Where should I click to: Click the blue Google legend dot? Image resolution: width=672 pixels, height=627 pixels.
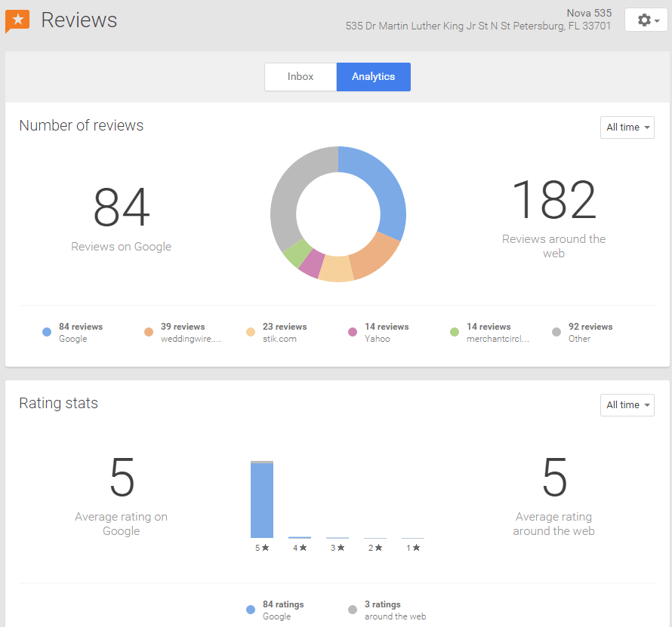47,332
